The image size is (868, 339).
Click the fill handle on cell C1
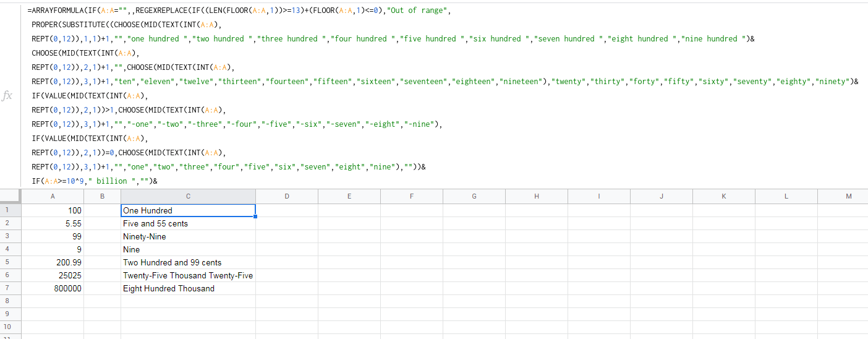(255, 217)
